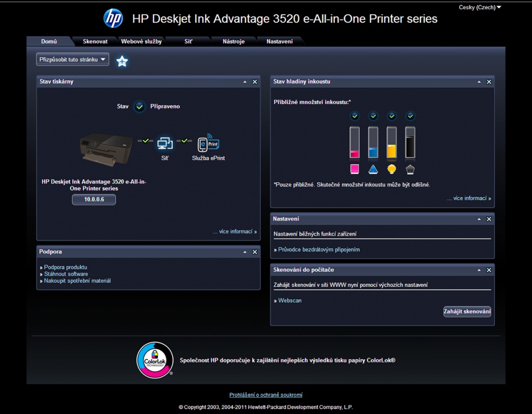Open the Přizpůsobit tuto stránku dropdown

pos(73,59)
